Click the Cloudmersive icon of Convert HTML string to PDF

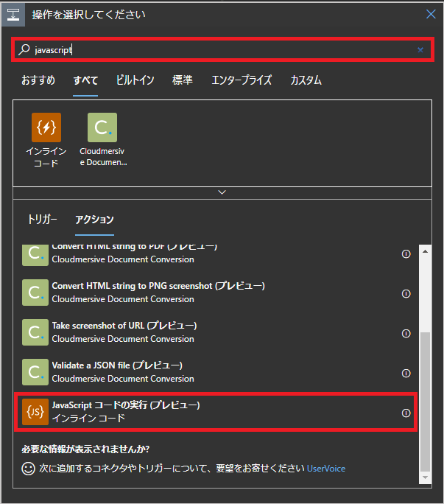pos(35,255)
